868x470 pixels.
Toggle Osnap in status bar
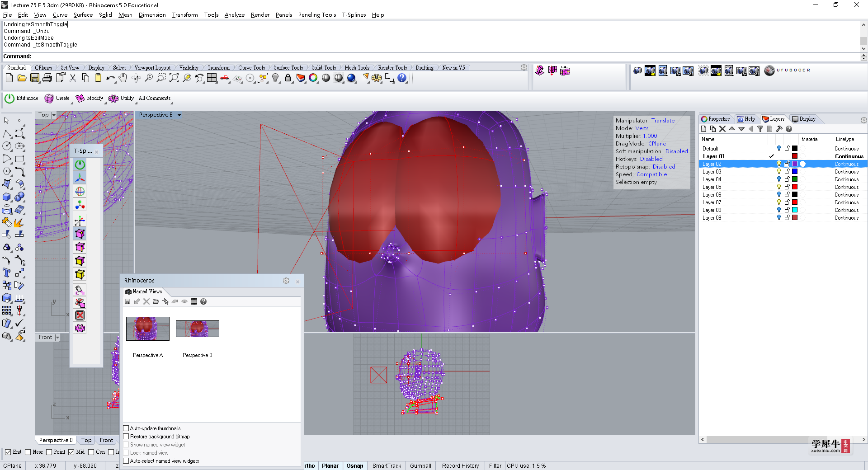[355, 466]
